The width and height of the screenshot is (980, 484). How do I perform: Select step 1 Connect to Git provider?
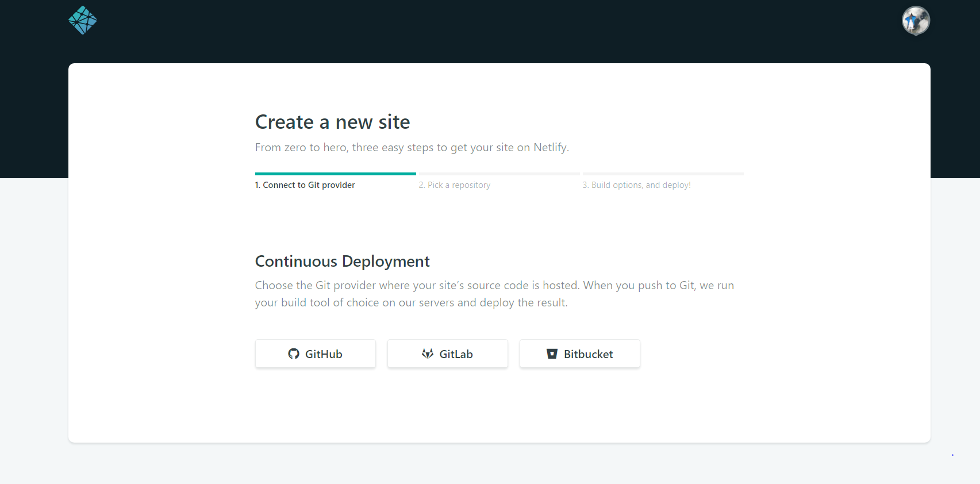point(305,185)
